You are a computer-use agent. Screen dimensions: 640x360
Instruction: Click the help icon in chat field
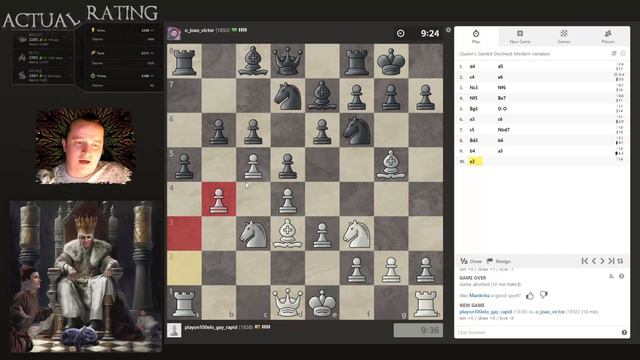tap(624, 333)
